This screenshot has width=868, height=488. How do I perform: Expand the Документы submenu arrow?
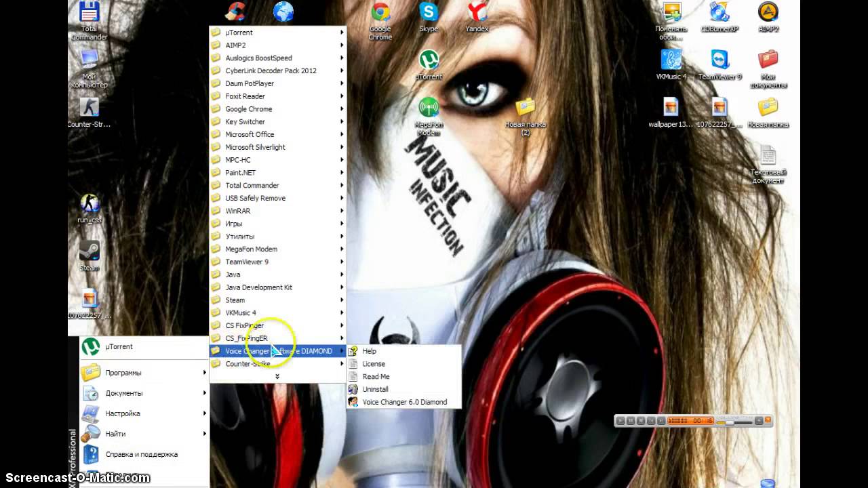point(204,393)
